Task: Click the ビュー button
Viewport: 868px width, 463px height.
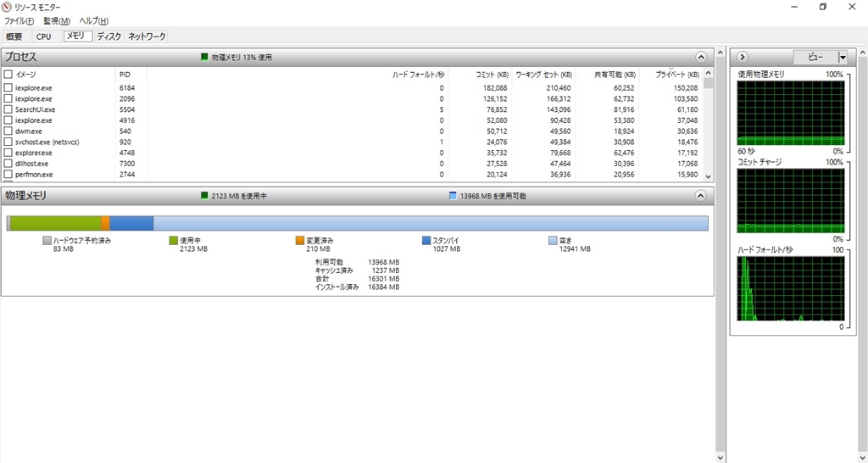Action: point(815,57)
